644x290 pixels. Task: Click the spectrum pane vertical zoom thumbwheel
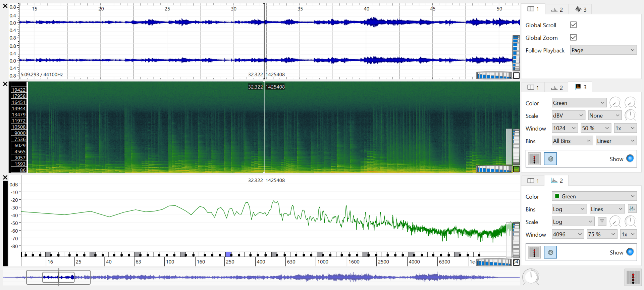(x=516, y=240)
